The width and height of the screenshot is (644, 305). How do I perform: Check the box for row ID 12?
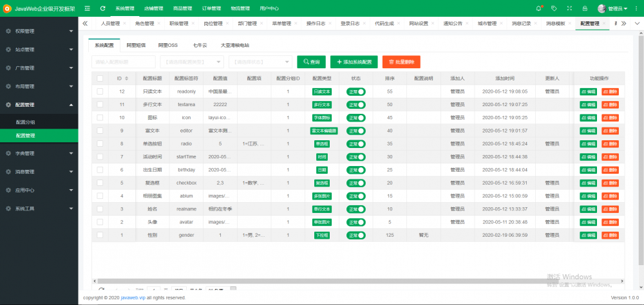pyautogui.click(x=100, y=91)
